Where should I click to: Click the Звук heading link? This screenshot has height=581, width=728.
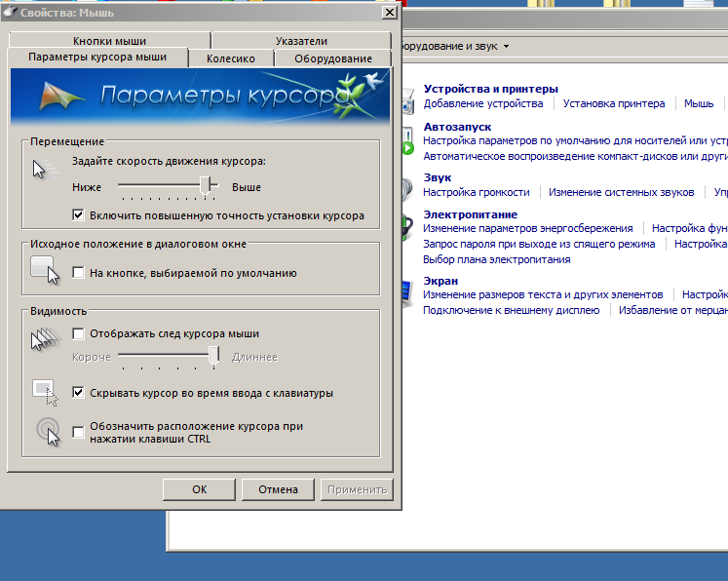pyautogui.click(x=438, y=177)
